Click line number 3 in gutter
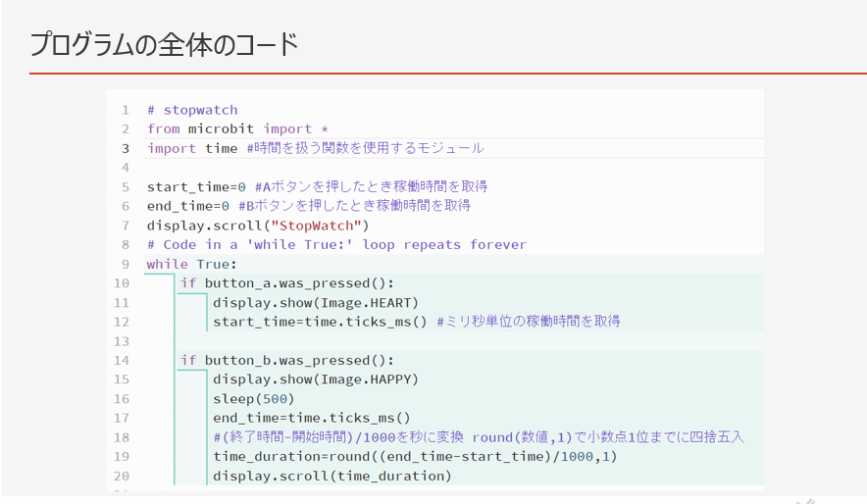The height and width of the screenshot is (504, 867). point(126,148)
